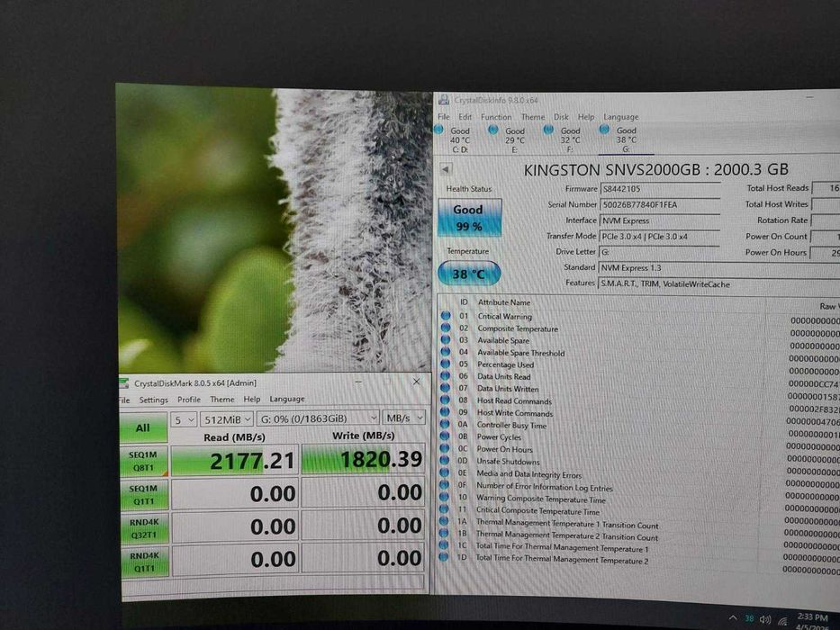
Task: Click the status dot for Data Units Read
Action: tap(445, 375)
